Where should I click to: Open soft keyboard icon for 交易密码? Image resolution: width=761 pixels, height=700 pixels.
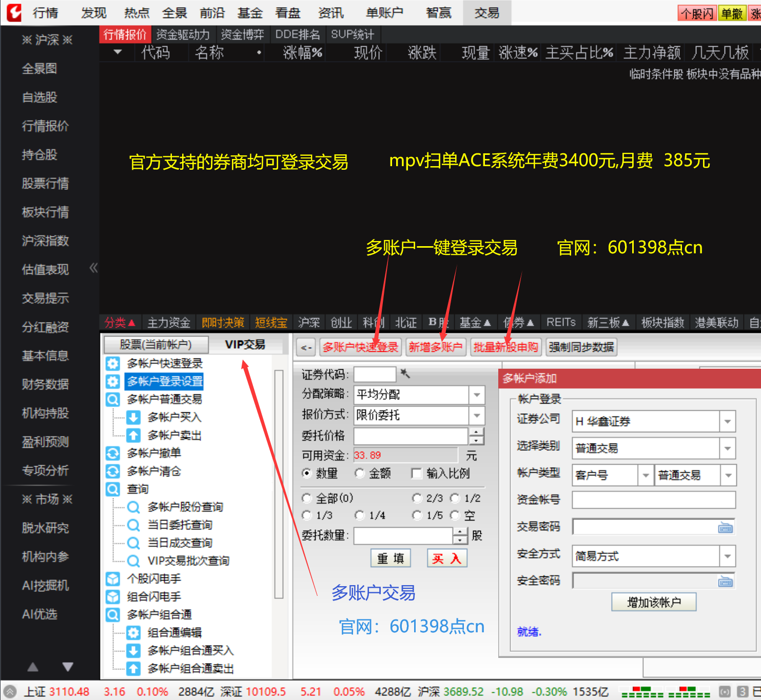(725, 528)
